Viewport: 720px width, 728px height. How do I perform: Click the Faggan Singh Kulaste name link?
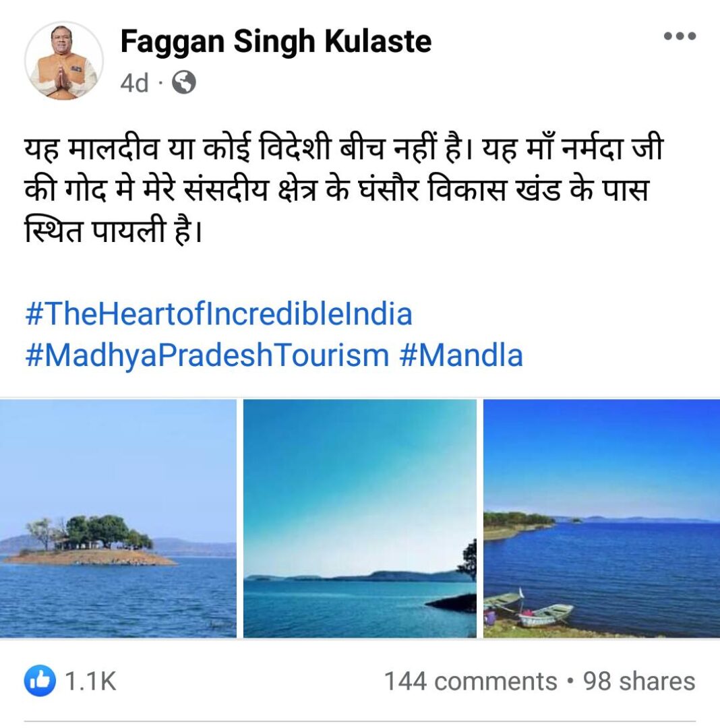coord(276,42)
